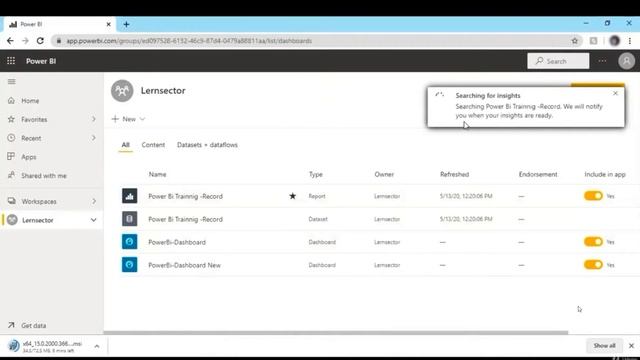Screen dimensions: 640x360
Task: Open the PowerBi-Dashboard dashboard
Action: [x=177, y=242]
